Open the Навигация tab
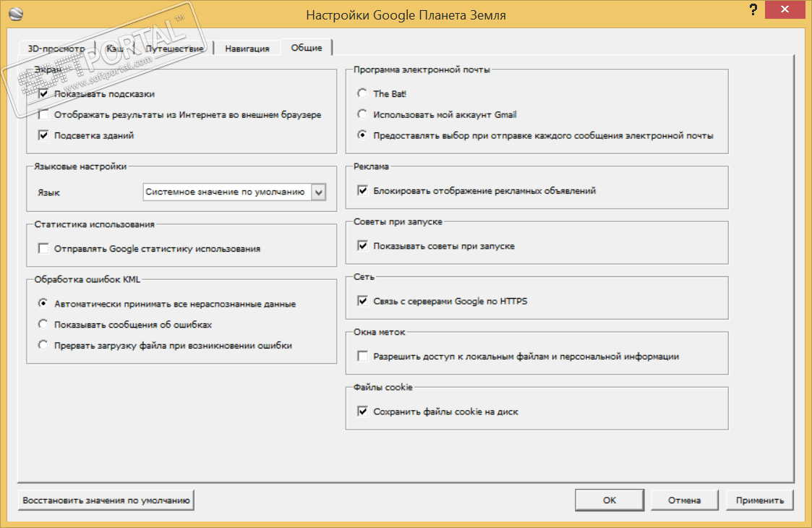812x528 pixels. [247, 48]
